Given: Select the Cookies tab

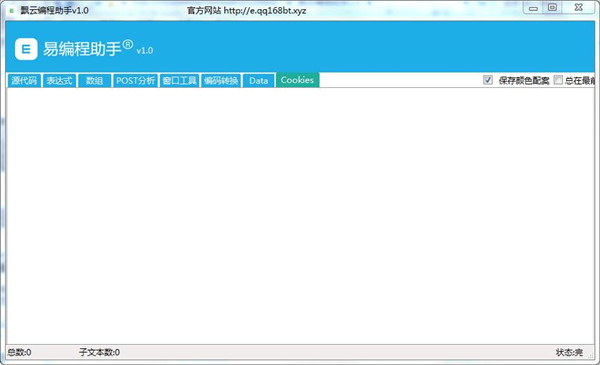Looking at the screenshot, I should pyautogui.click(x=297, y=80).
